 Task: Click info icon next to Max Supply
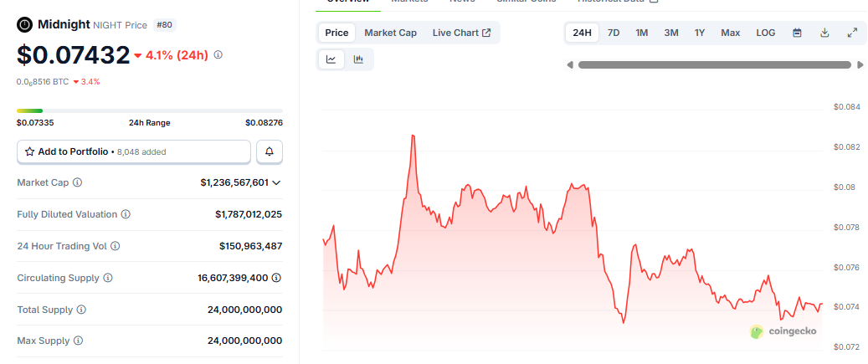coord(79,341)
